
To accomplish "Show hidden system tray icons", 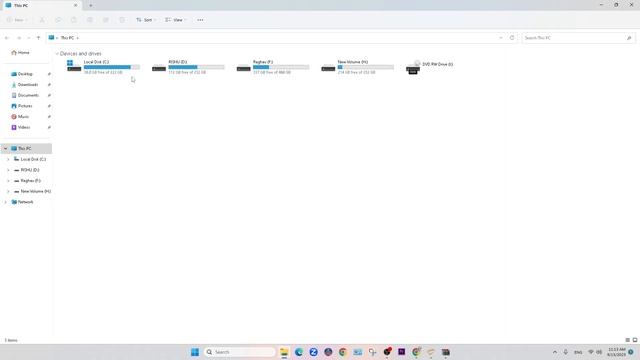I will click(x=555, y=352).
